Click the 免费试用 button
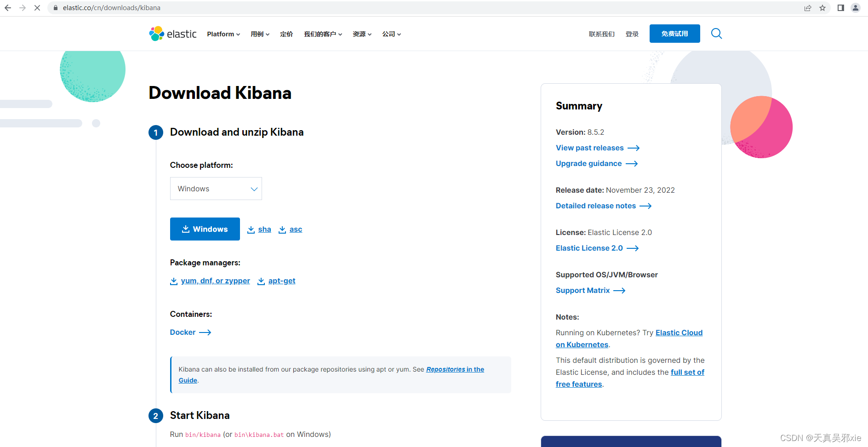This screenshot has width=868, height=447. point(674,34)
